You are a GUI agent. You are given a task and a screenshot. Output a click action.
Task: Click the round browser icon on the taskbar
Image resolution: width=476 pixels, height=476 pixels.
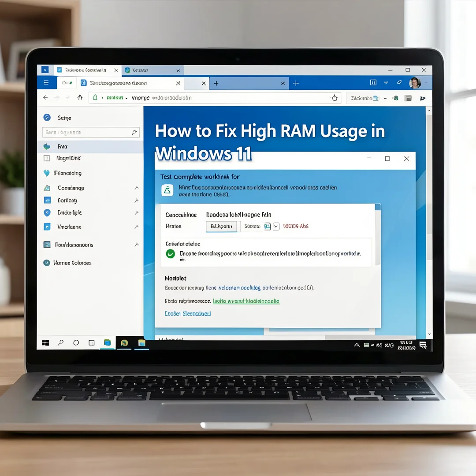pos(124,343)
